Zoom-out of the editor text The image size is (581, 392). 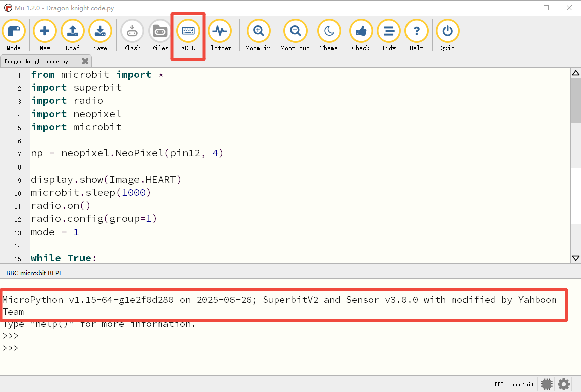(296, 36)
